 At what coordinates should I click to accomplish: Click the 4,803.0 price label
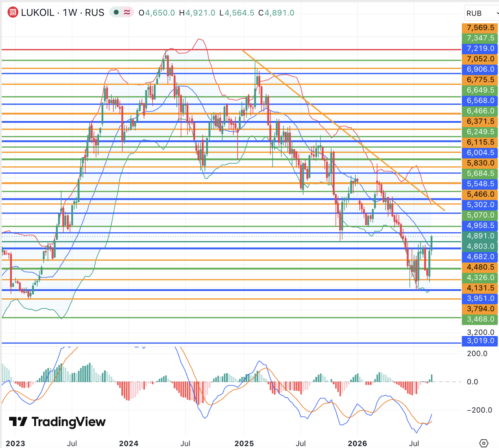click(480, 247)
